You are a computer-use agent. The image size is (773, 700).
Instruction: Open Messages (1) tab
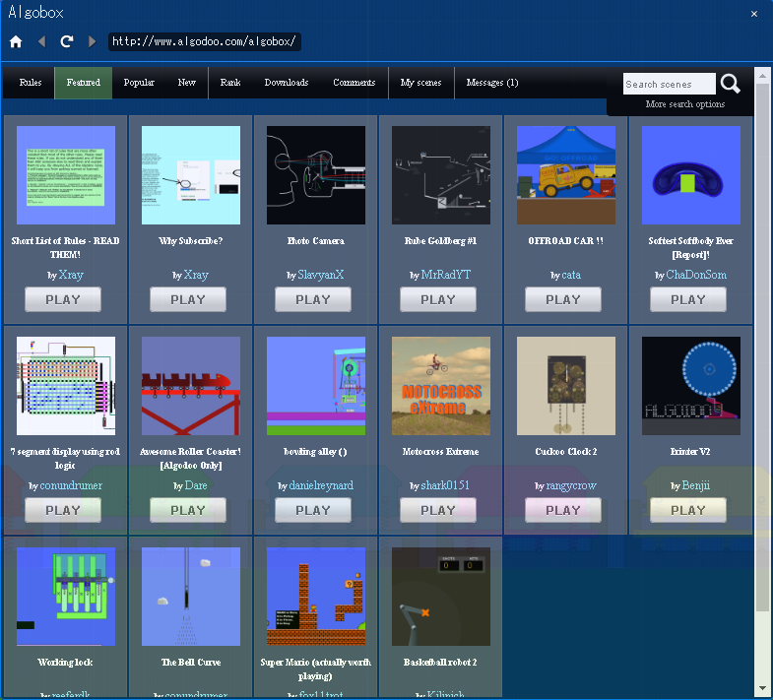[x=491, y=83]
